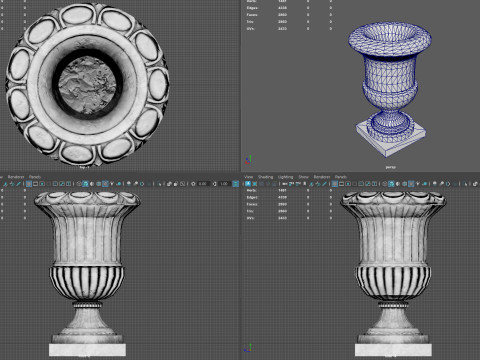Toggle Isolate Select in side view toolbar
The width and height of the screenshot is (480, 360).
(465, 184)
